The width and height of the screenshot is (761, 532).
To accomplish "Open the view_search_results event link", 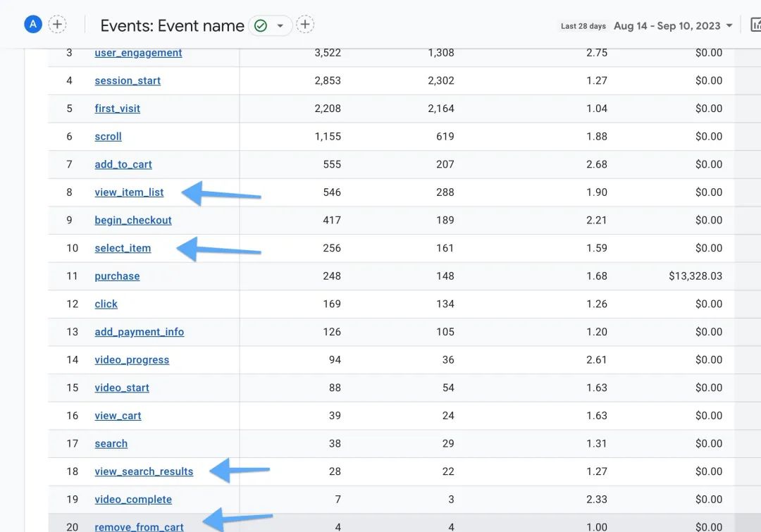I will click(x=144, y=471).
